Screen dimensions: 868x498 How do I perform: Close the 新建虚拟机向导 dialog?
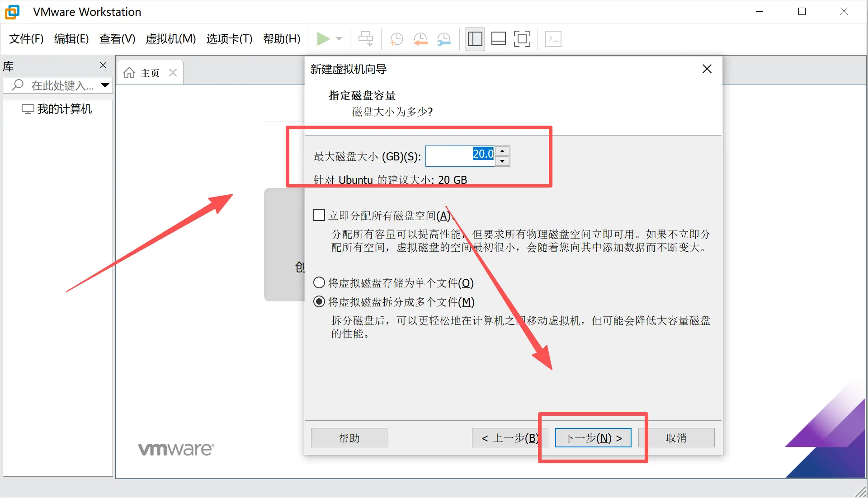[x=707, y=69]
